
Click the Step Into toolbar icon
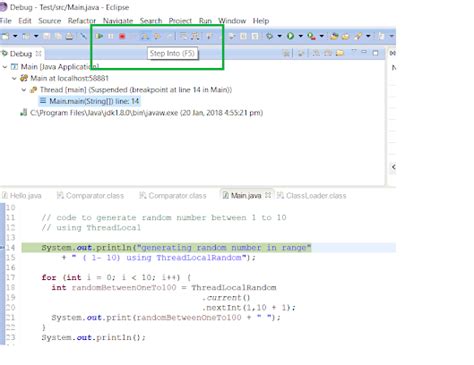click(145, 36)
